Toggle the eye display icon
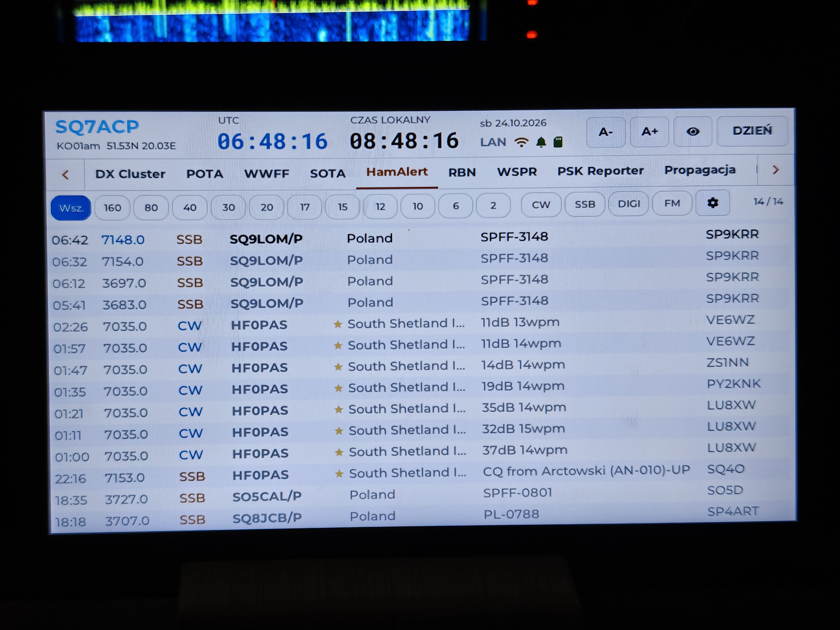The height and width of the screenshot is (630, 840). 693,132
